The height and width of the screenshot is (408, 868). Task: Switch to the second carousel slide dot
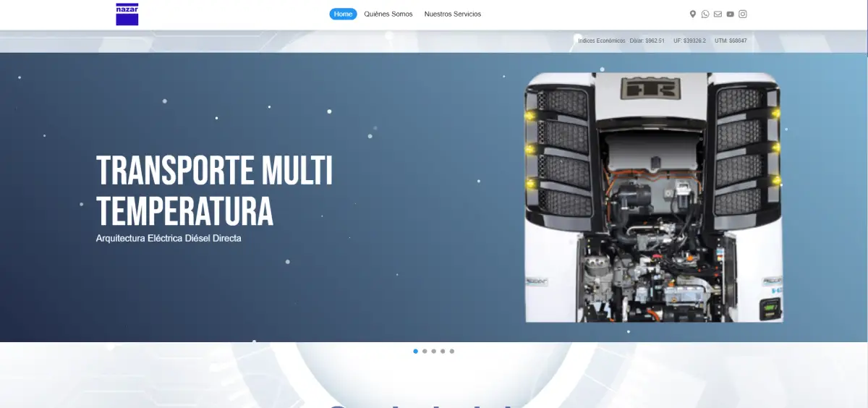[x=425, y=351]
